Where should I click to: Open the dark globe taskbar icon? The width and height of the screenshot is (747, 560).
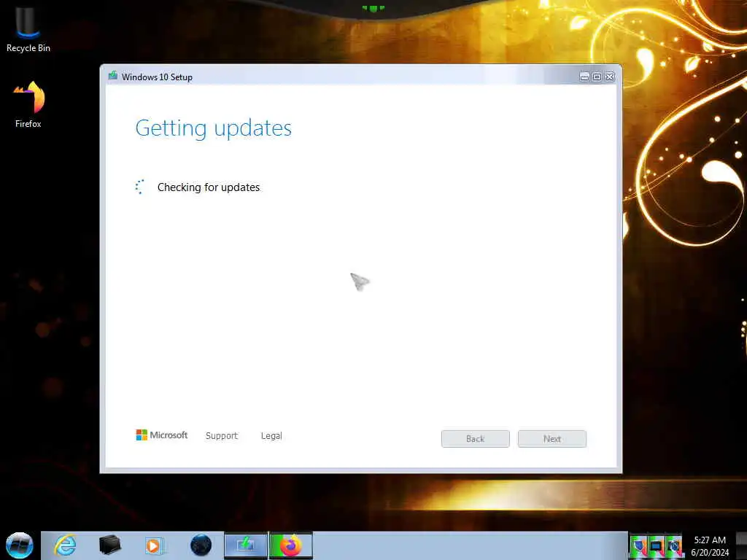tap(201, 545)
